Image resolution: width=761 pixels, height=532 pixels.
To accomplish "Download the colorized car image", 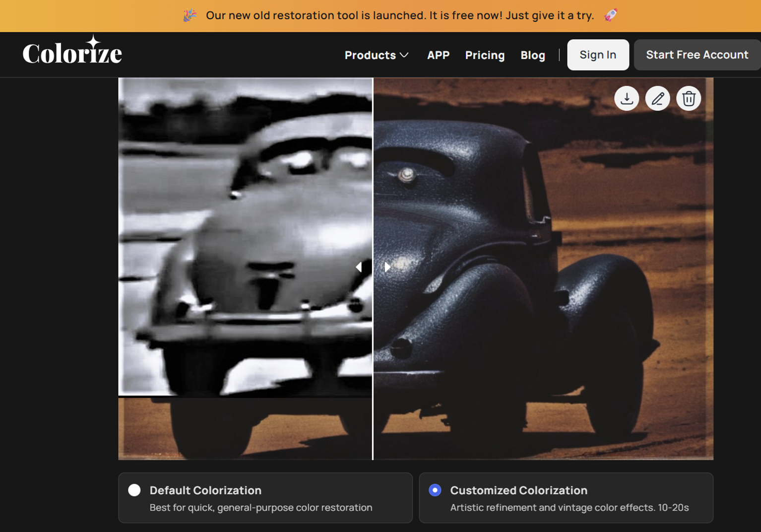I will click(x=627, y=98).
